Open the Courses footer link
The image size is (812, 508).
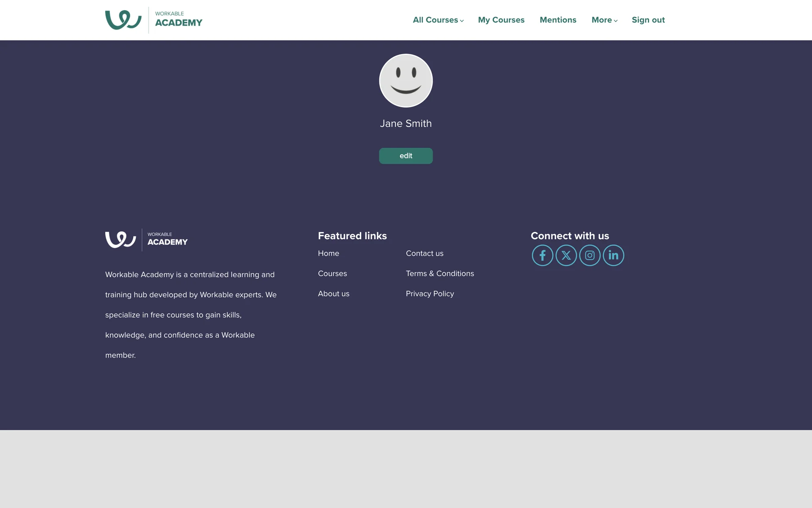(x=332, y=273)
